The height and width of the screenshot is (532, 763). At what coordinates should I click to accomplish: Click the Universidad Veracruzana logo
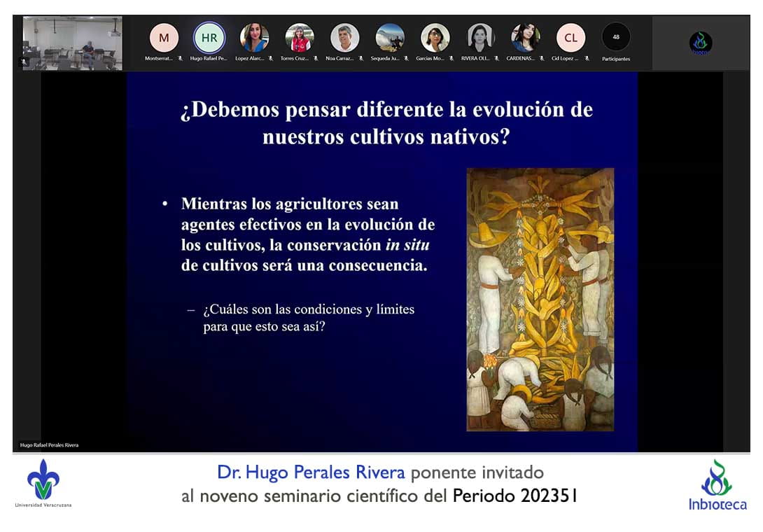43,483
